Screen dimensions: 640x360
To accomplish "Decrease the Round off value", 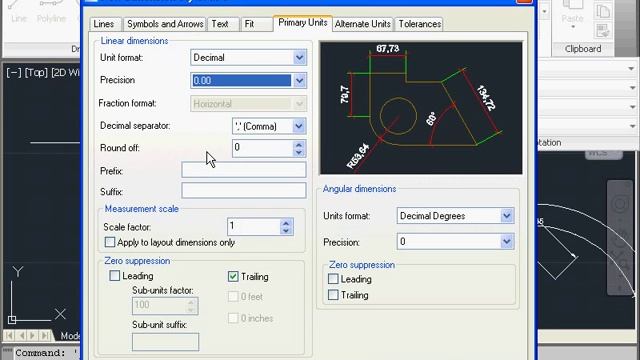I will point(299,152).
